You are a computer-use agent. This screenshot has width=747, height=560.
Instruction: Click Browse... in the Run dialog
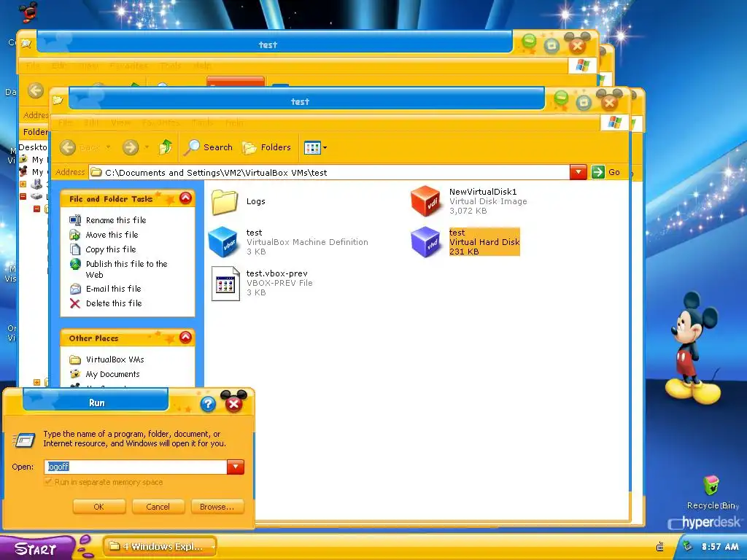pyautogui.click(x=217, y=507)
